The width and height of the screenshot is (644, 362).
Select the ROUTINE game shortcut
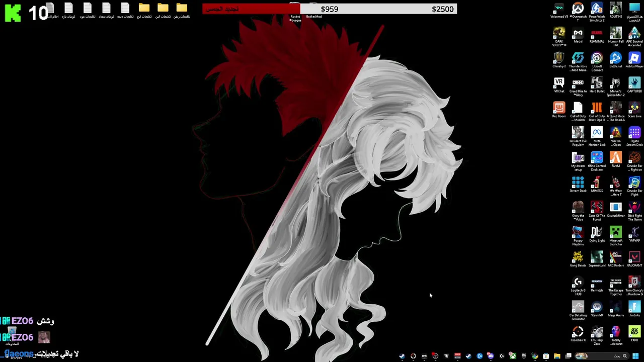615,11
